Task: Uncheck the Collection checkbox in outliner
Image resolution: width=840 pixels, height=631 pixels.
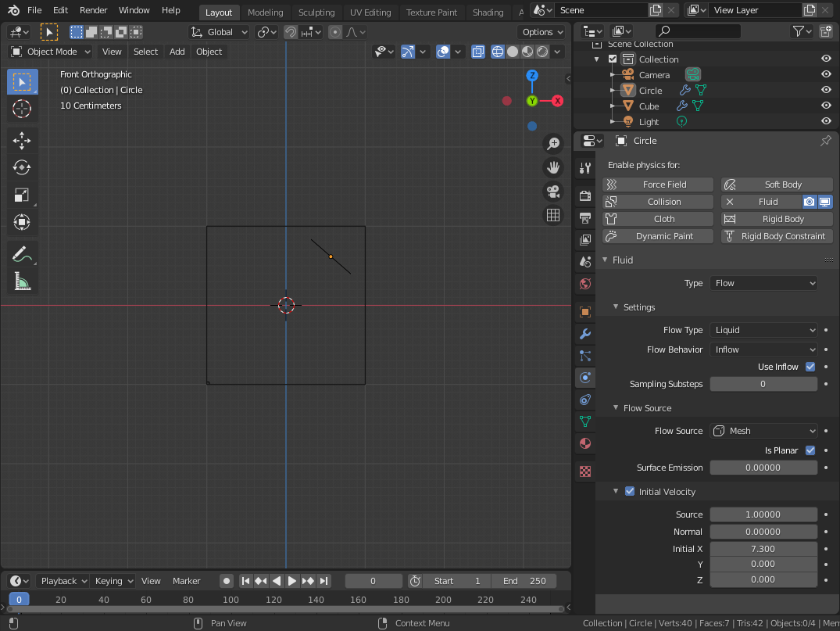Action: 613,59
